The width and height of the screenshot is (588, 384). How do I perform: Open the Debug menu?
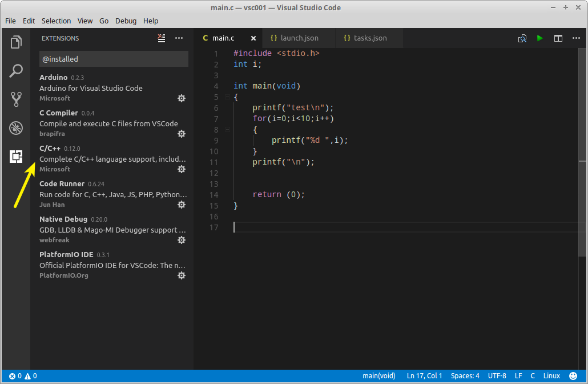[126, 21]
